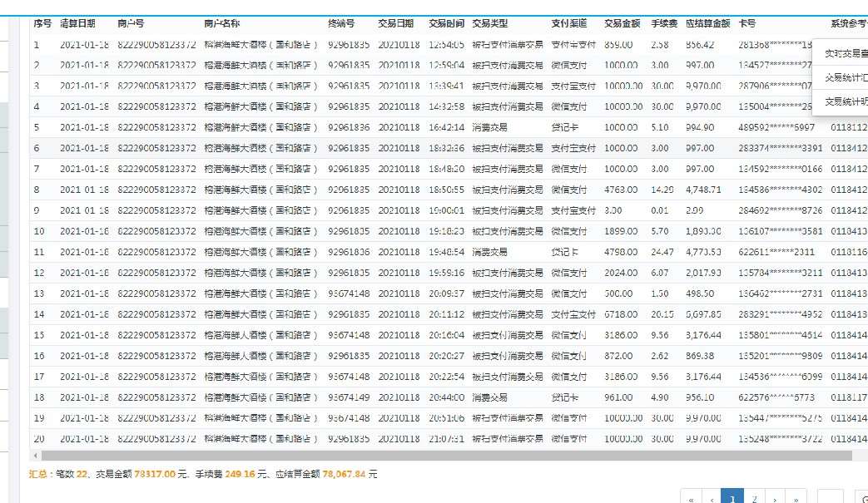Click the 交易时间 column header
Image resolution: width=868 pixels, height=503 pixels.
pyautogui.click(x=446, y=23)
